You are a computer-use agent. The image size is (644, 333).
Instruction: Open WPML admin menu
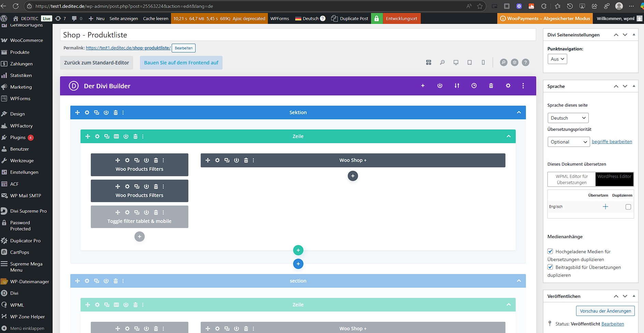[26, 305]
